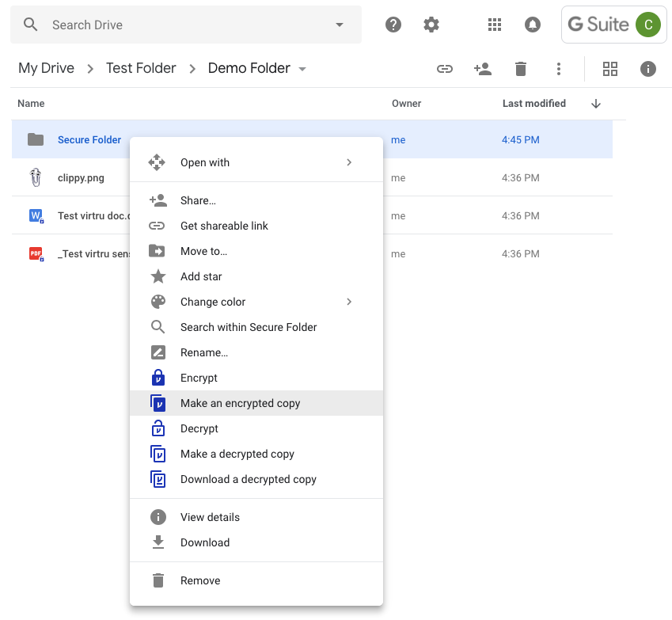Click the 4:45 PM modified time

[520, 140]
